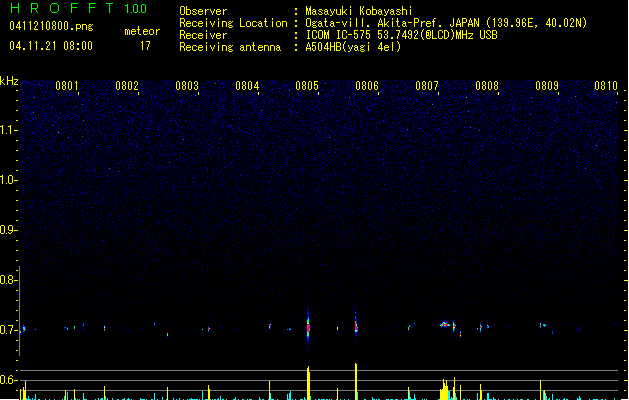Click the 0.6 kHz axis label

coord(8,380)
